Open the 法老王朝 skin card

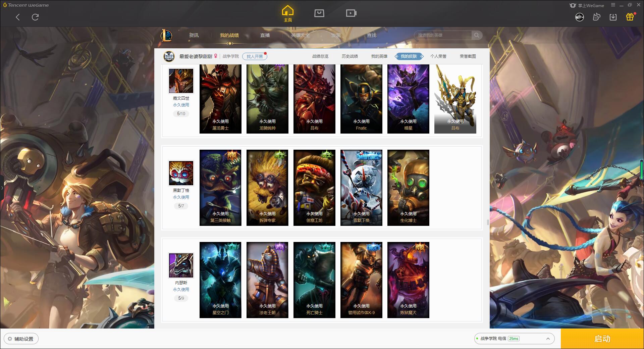267,280
